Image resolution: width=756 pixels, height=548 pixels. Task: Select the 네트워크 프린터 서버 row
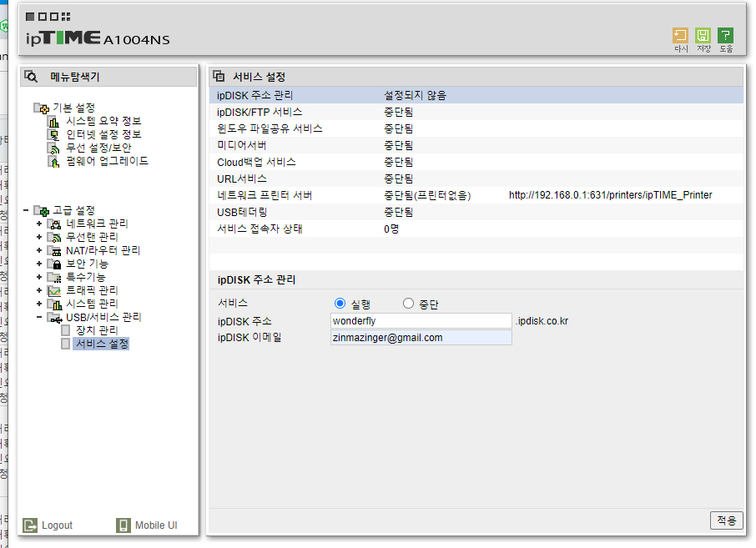click(476, 195)
